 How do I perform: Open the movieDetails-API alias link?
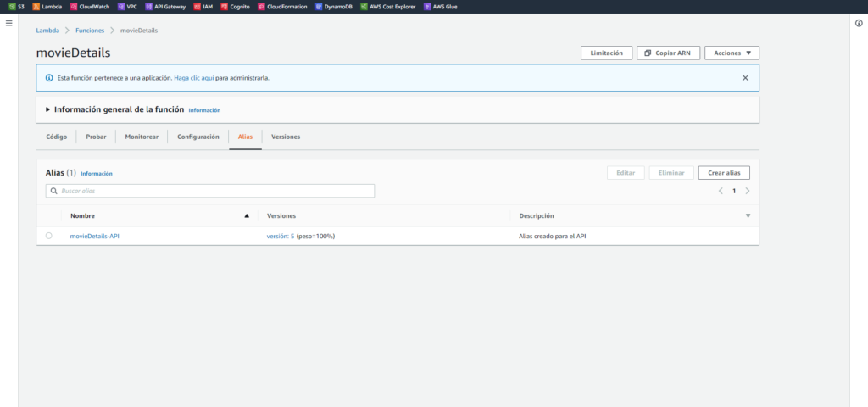[95, 236]
